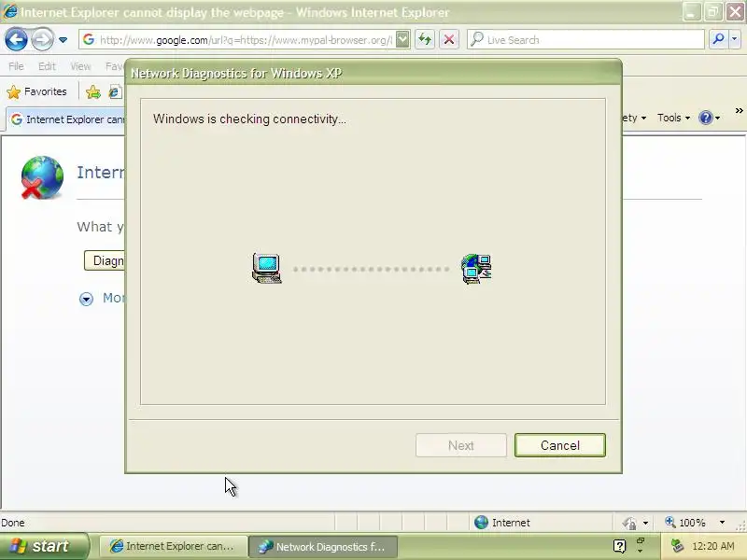Open the Tools dropdown in command bar
Image resolution: width=747 pixels, height=560 pixels.
[x=673, y=118]
